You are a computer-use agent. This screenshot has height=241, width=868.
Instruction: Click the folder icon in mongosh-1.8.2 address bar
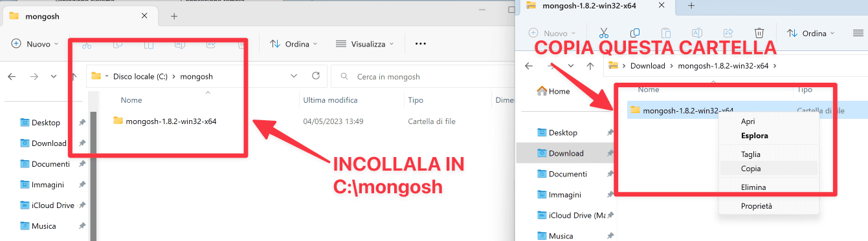click(614, 65)
